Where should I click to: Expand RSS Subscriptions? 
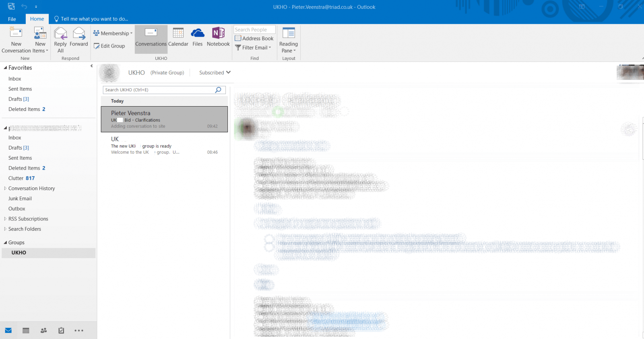(5, 219)
